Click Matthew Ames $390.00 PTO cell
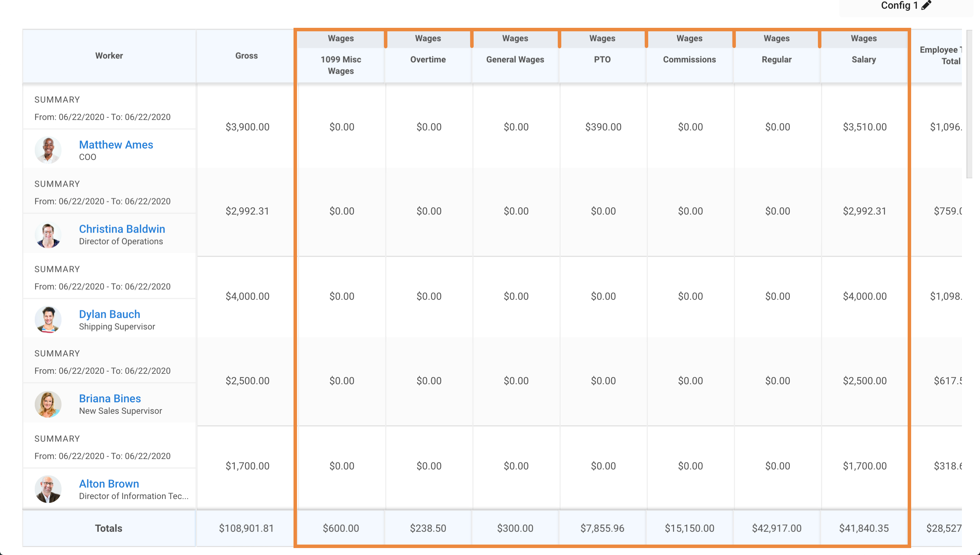The image size is (980, 555). coord(603,127)
